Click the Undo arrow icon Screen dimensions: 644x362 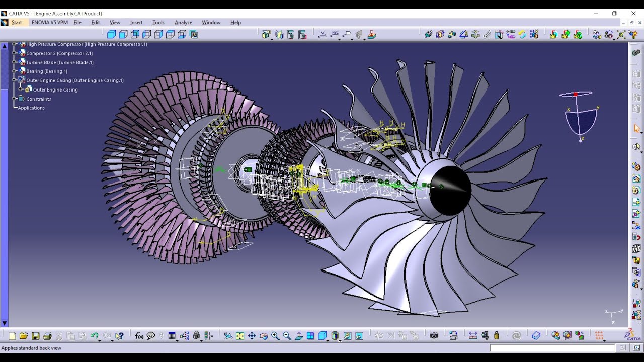(x=94, y=336)
